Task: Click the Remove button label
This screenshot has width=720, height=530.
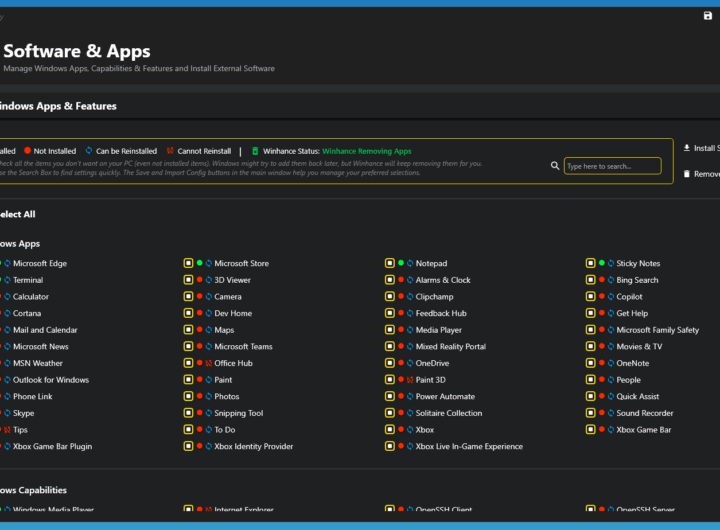Action: (x=707, y=174)
